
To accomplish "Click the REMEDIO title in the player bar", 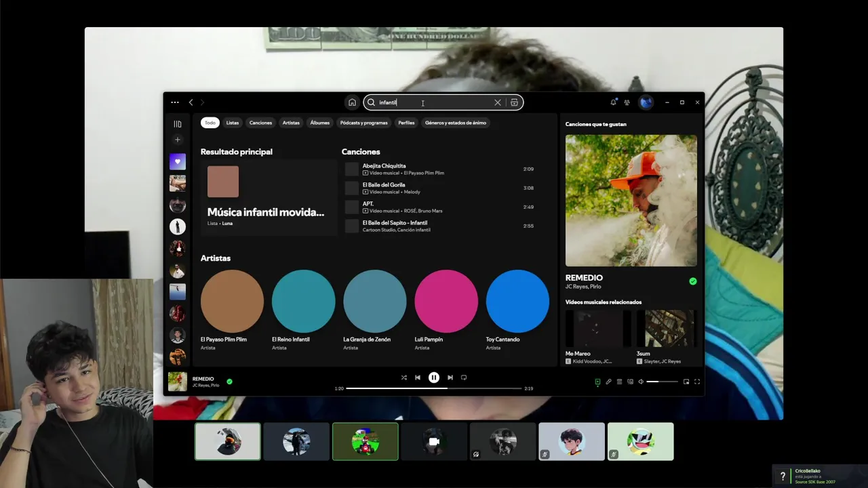I will (203, 379).
